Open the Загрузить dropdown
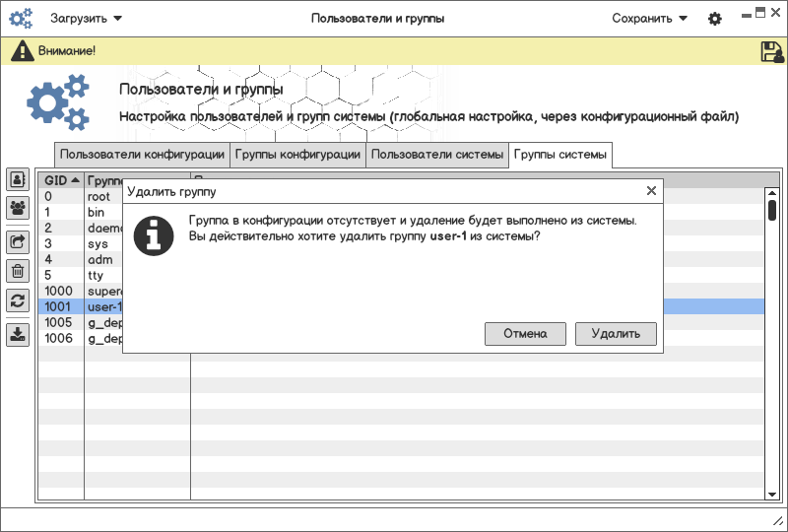This screenshot has width=788, height=532. (86, 19)
